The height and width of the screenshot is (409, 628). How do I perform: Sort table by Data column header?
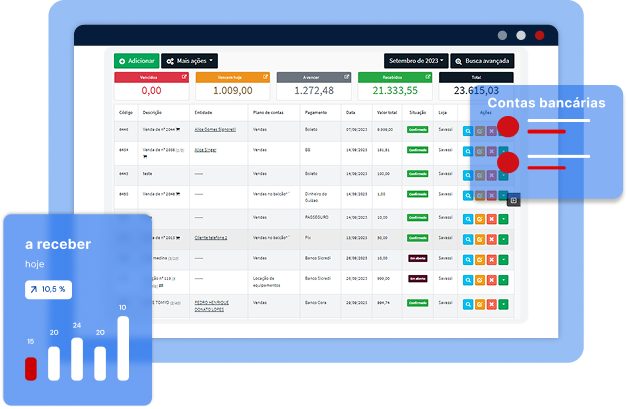350,113
